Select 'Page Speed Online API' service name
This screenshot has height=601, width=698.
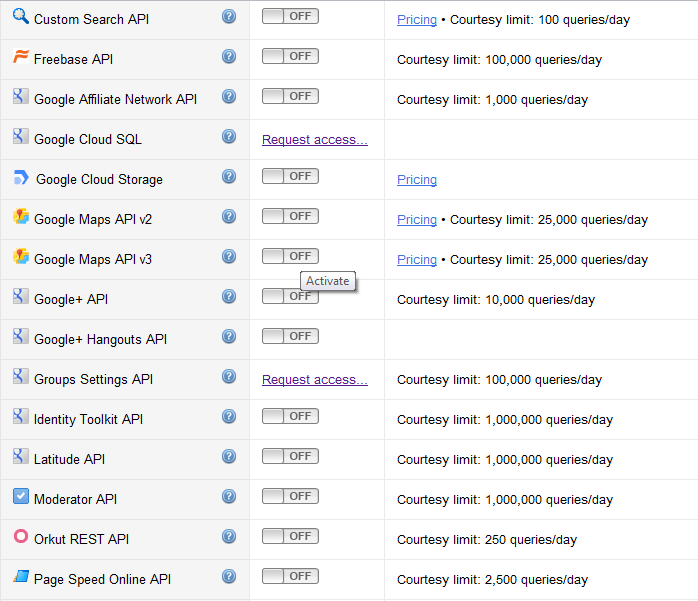tap(102, 579)
